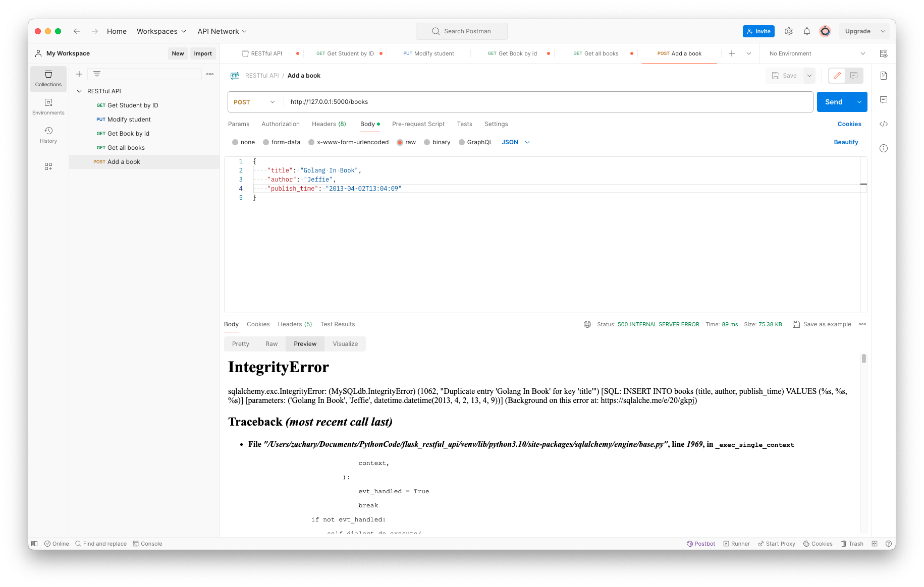Open response network globe icon
This screenshot has width=924, height=587.
click(587, 324)
